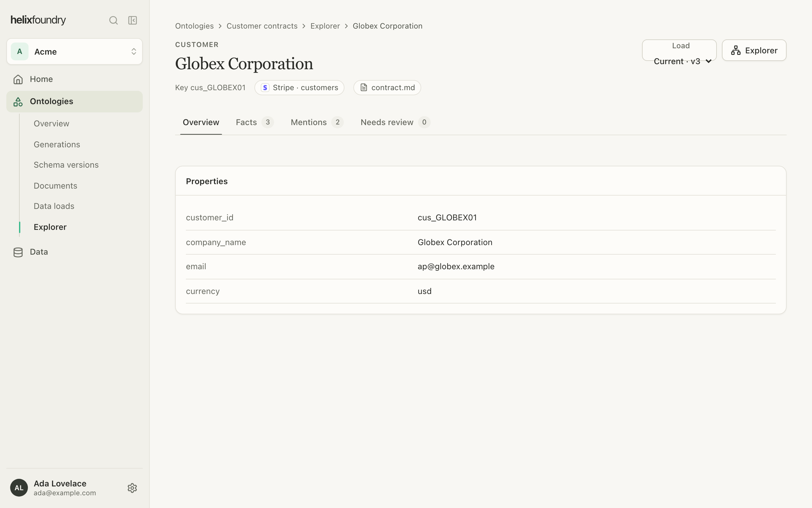Click the email property label
812x508 pixels.
click(x=196, y=266)
